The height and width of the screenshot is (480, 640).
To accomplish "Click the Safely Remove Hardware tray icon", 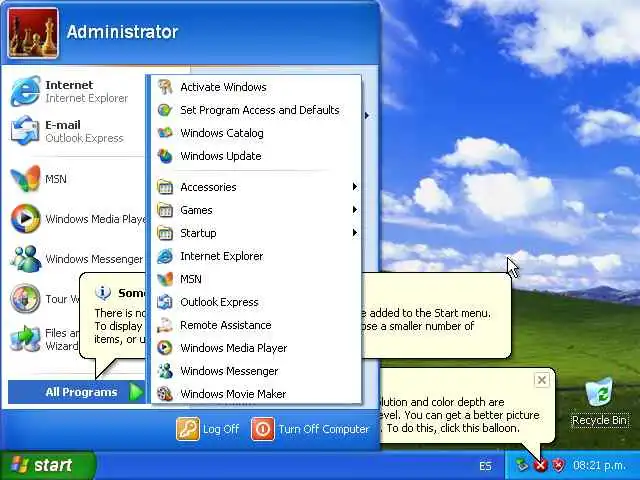I will (522, 465).
